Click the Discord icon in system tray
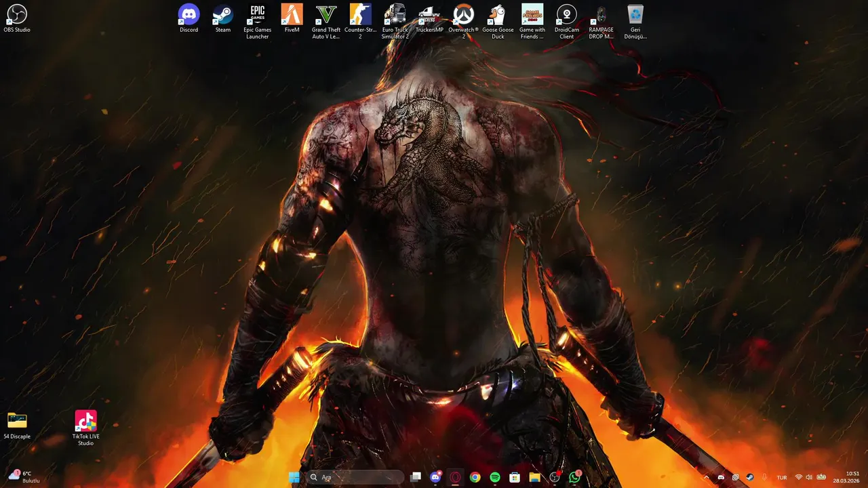Screen dimensions: 868x488 pos(721,477)
